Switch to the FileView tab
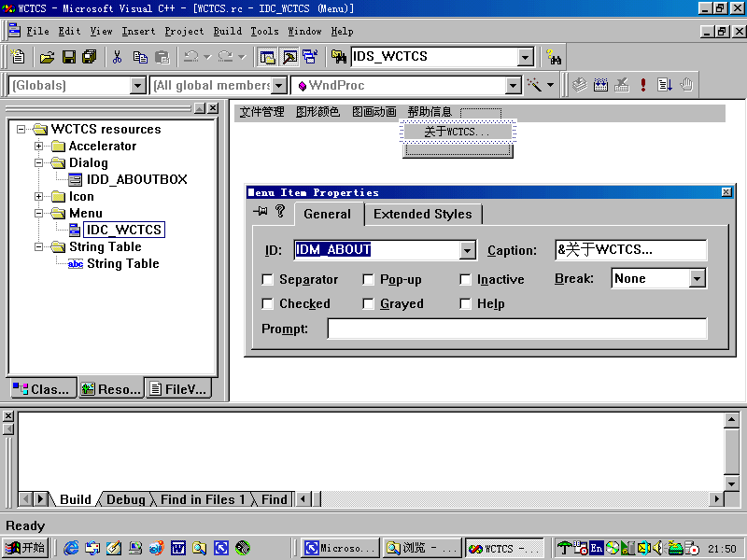This screenshot has width=747, height=560. coord(178,389)
